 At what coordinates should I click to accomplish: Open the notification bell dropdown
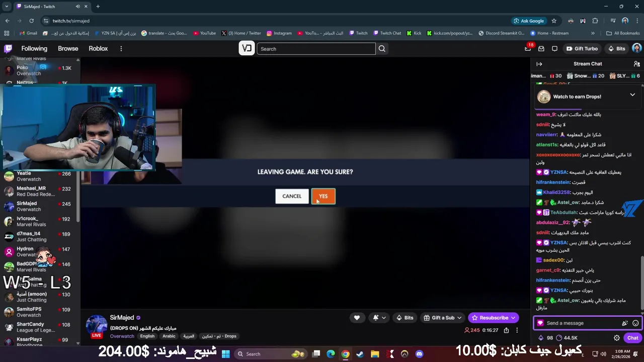pos(379,318)
